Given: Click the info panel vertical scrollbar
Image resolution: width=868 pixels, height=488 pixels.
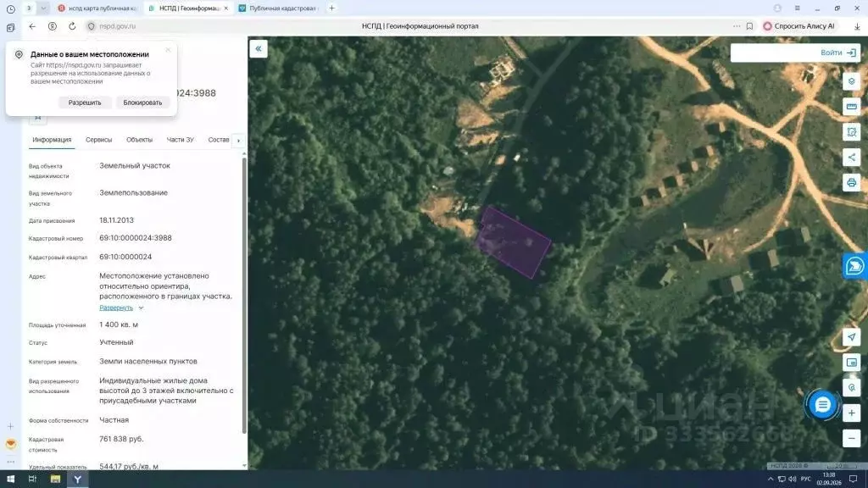Looking at the screenshot, I should [x=244, y=296].
